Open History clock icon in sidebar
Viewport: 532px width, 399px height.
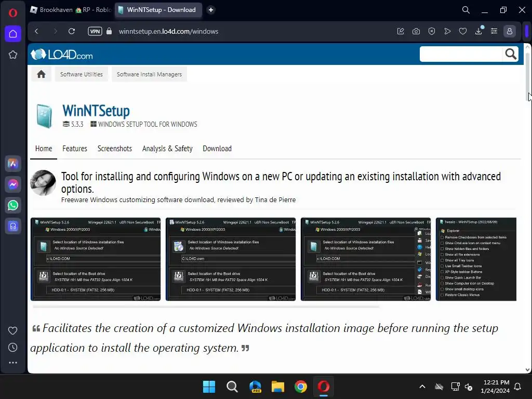click(x=13, y=347)
